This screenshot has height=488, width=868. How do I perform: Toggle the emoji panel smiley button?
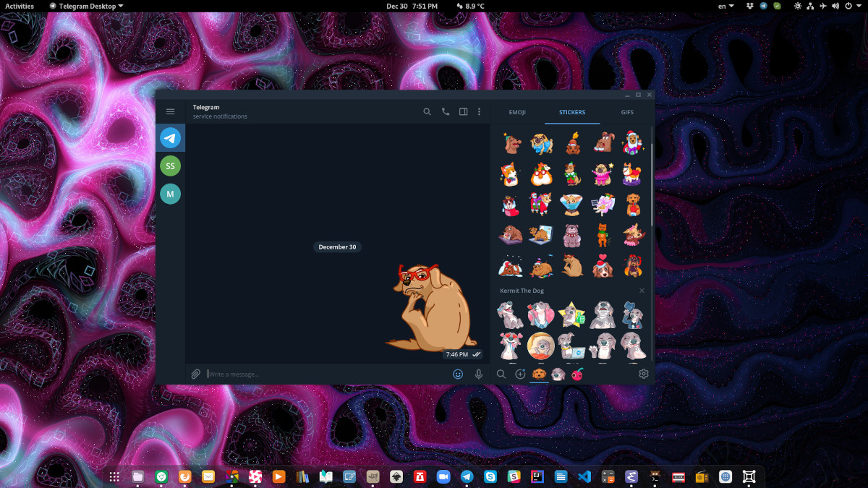[458, 374]
